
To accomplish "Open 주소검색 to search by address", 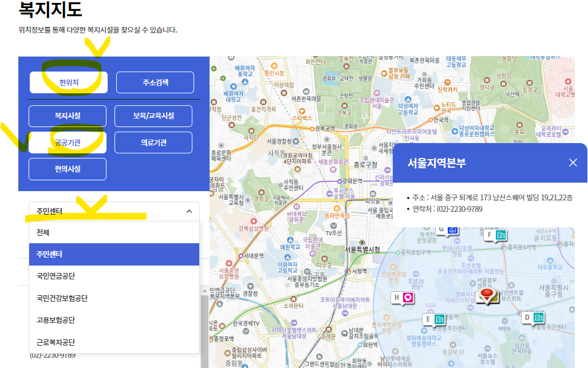I will pyautogui.click(x=153, y=82).
